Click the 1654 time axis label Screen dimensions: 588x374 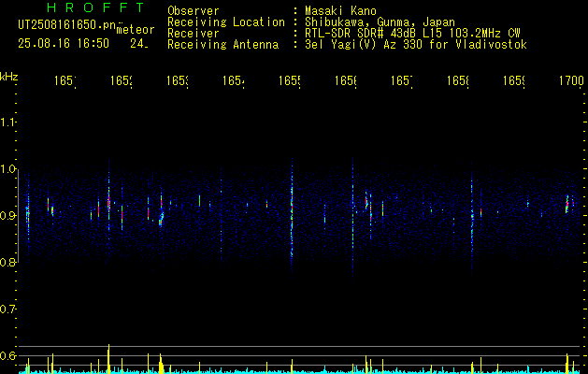pos(234,80)
